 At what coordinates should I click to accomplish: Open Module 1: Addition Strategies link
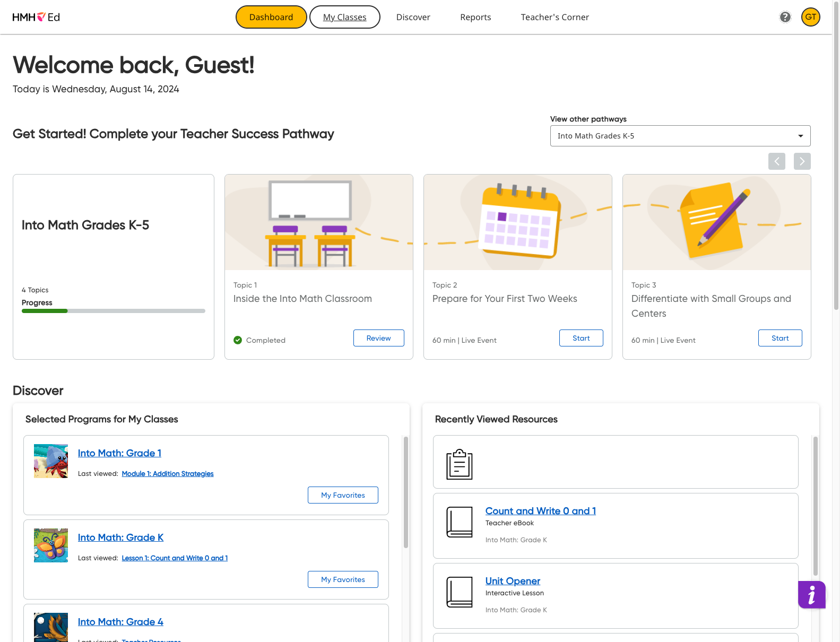(168, 474)
